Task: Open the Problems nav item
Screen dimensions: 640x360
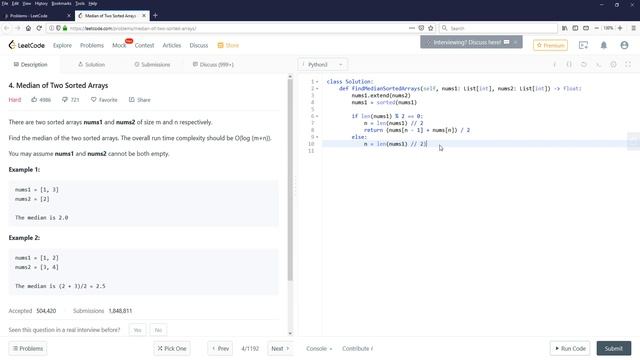Action: click(92, 45)
